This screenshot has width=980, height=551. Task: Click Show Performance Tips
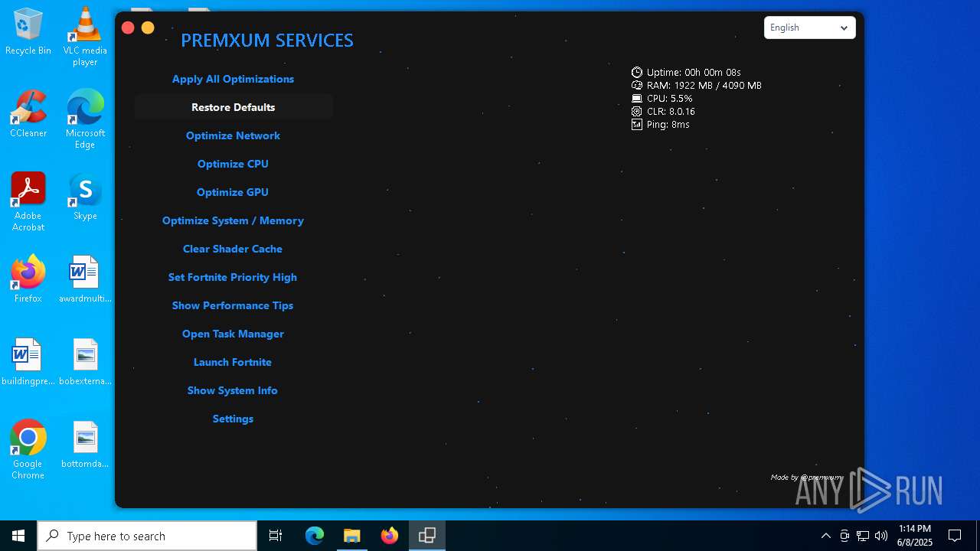(233, 305)
